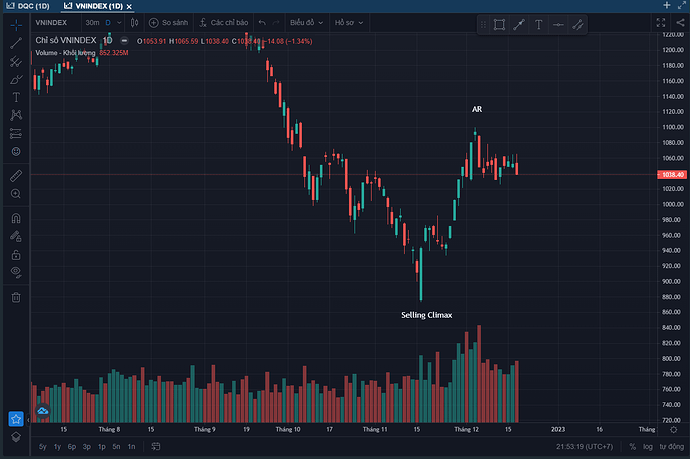690x459 pixels.
Task: Select the Selling Climax text annotation
Action: click(x=426, y=315)
